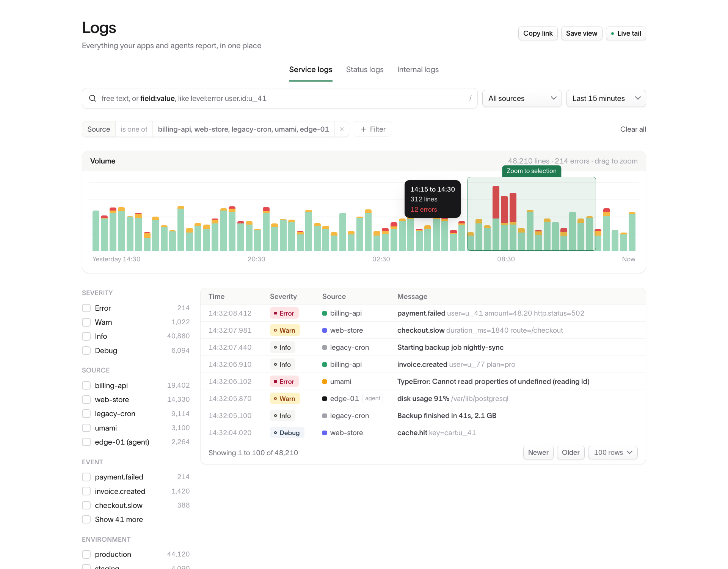Image resolution: width=728 pixels, height=569 pixels.
Task: Select the Service logs tab
Action: click(x=311, y=70)
